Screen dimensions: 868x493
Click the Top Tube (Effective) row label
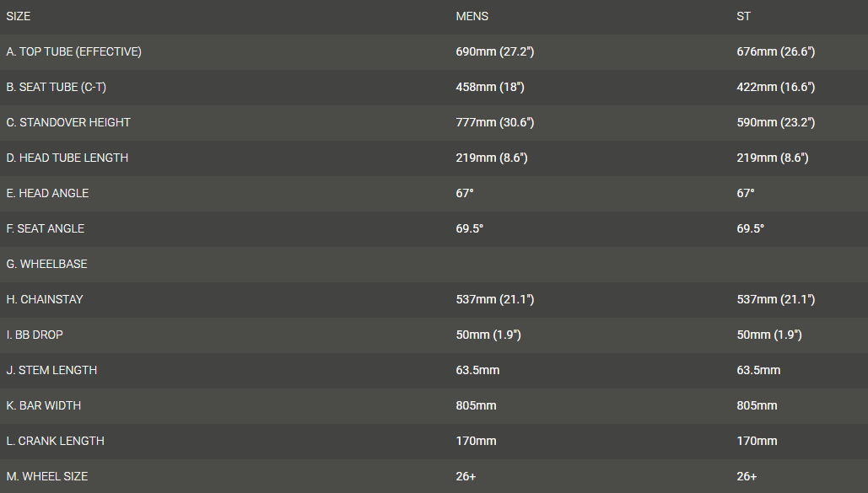73,51
